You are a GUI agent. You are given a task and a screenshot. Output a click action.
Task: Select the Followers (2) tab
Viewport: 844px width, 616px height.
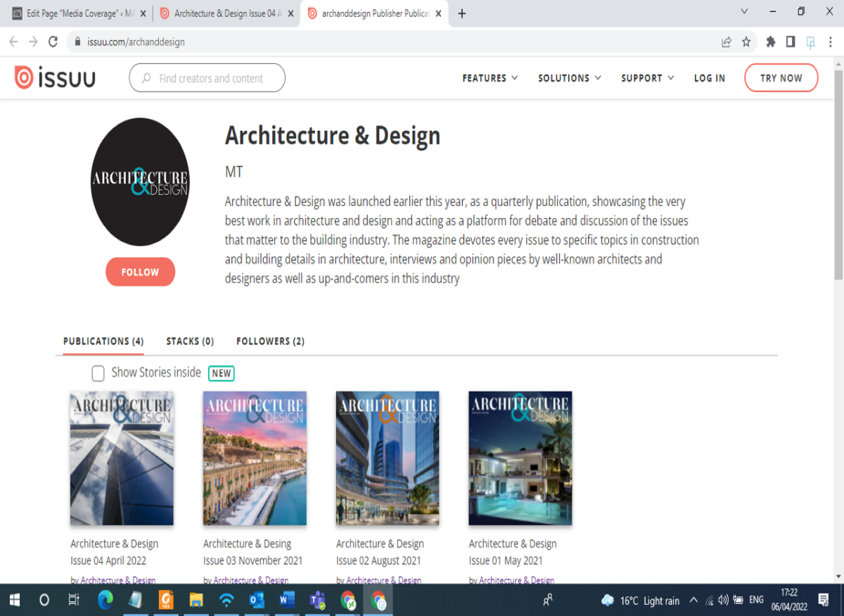click(270, 341)
